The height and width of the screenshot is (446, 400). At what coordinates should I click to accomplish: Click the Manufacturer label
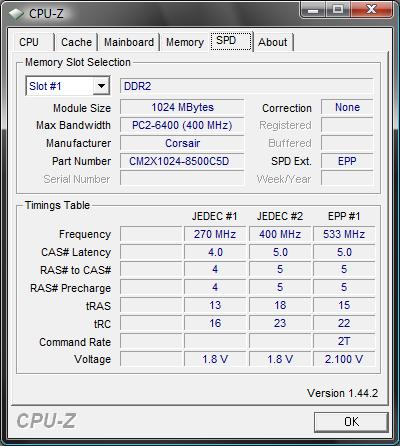[78, 143]
